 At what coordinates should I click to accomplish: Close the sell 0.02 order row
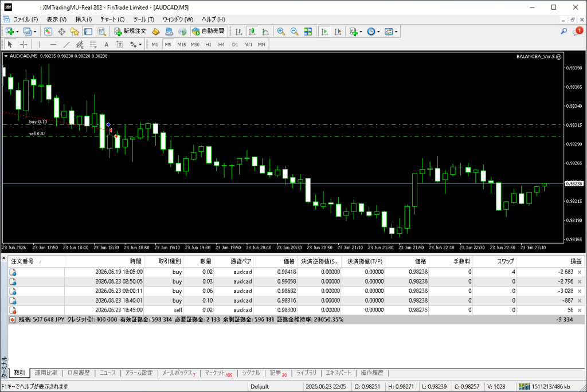coord(580,311)
